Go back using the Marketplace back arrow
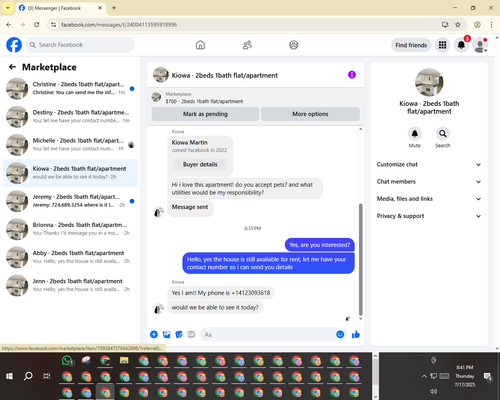500x400 pixels. coord(12,67)
